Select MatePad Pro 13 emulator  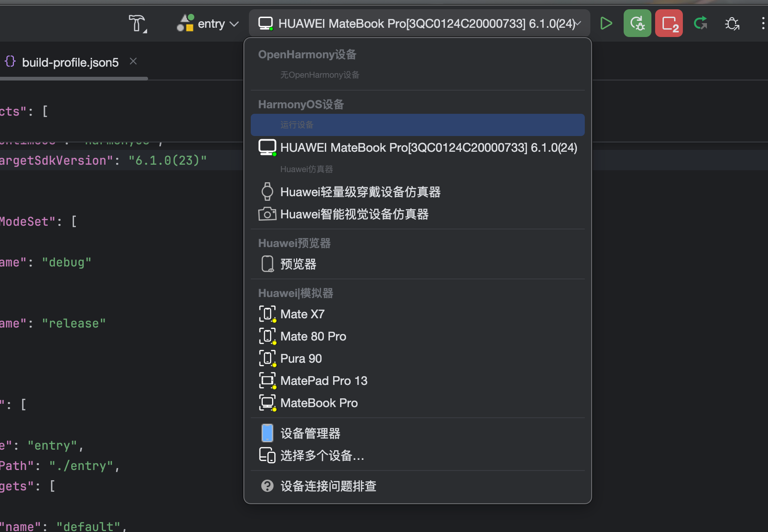pos(418,380)
